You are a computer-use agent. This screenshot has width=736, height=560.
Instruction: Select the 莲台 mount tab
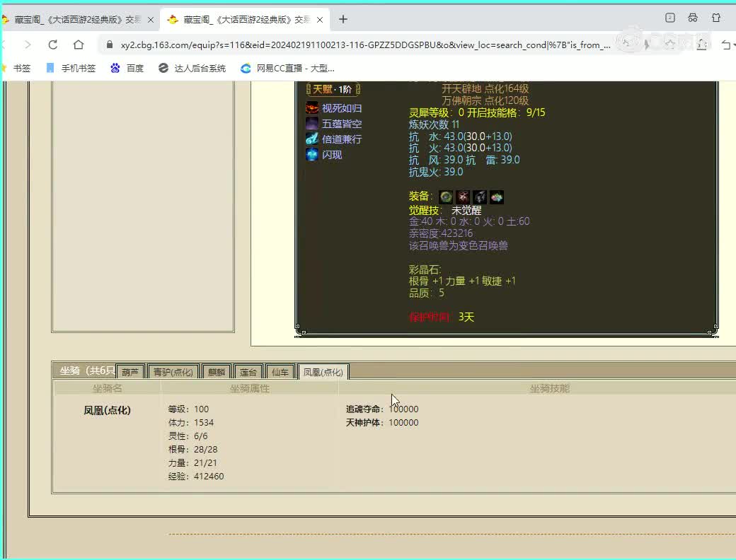pyautogui.click(x=248, y=372)
